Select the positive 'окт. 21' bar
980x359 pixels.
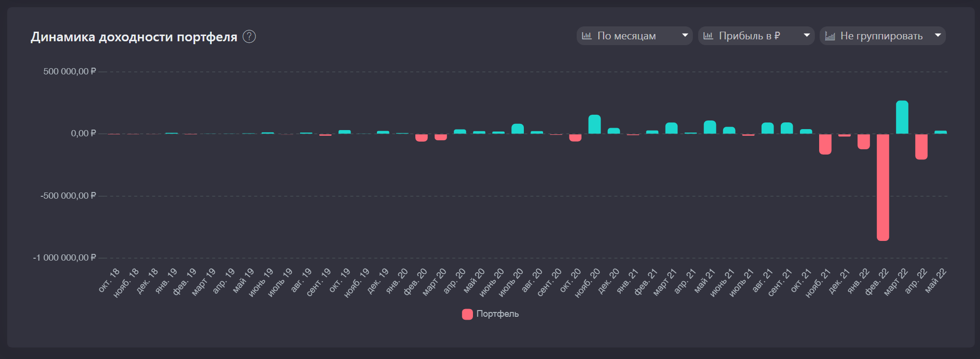pos(806,132)
